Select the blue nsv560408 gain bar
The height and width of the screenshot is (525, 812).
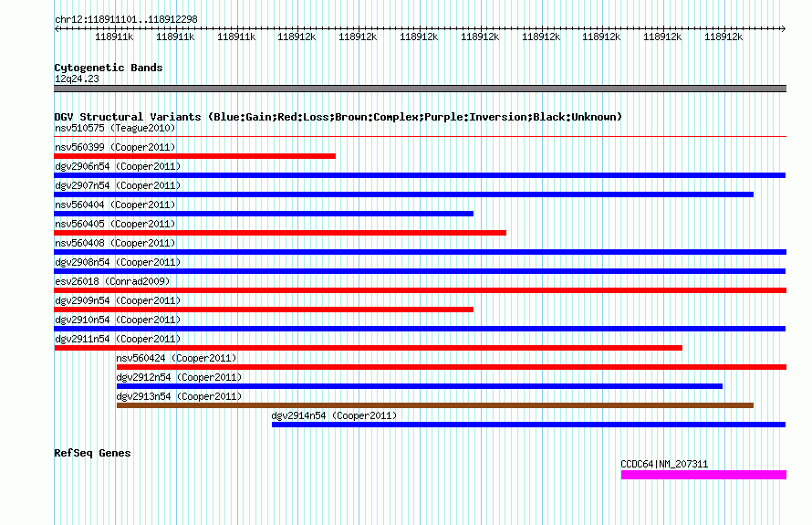tap(420, 252)
